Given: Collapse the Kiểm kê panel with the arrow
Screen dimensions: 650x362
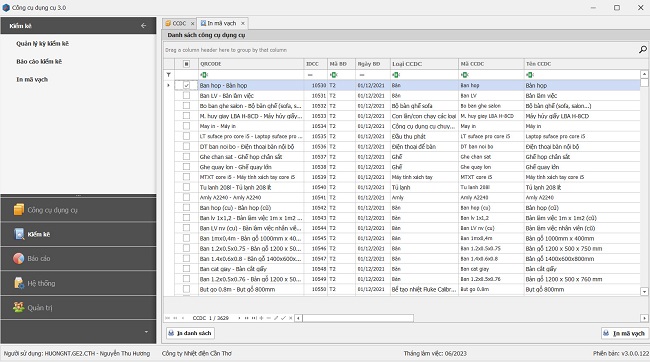Looking at the screenshot, I should (x=143, y=26).
